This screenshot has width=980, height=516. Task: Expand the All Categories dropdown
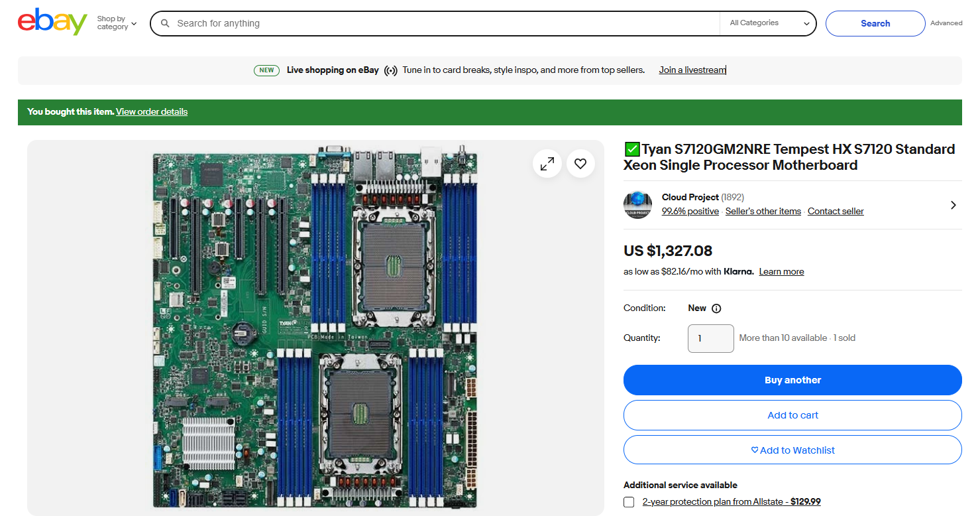769,23
